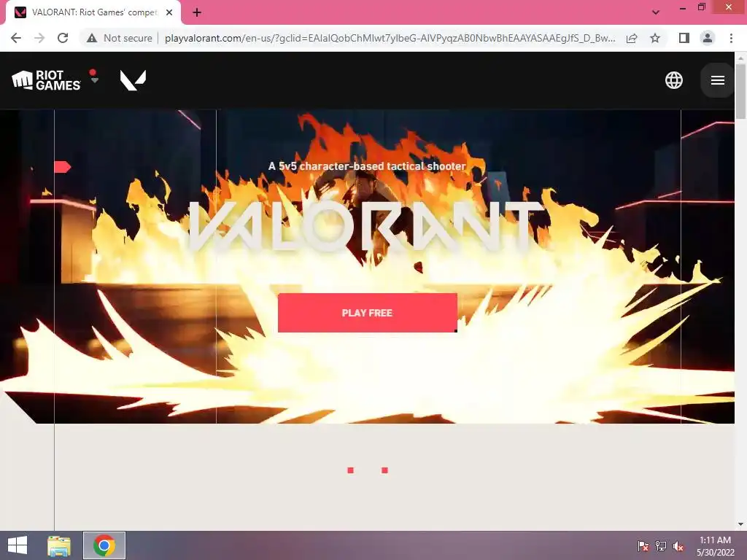Click the scrollbar down arrow
This screenshot has width=747, height=560.
[740, 524]
